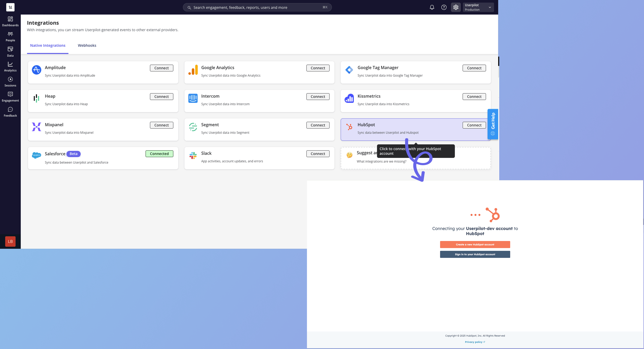
Task: Click the Google Analytics logo icon
Action: [193, 70]
